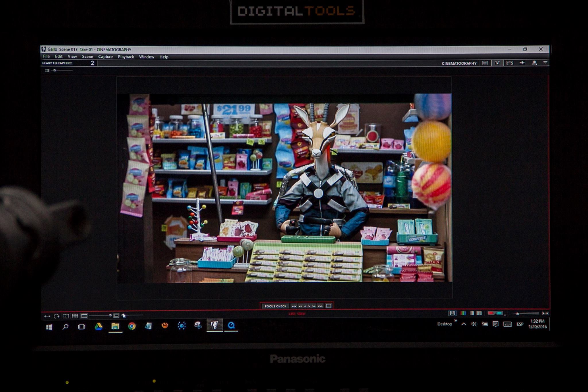Select the Cinematography camera workspace icon
The height and width of the screenshot is (392, 588).
coord(497,63)
